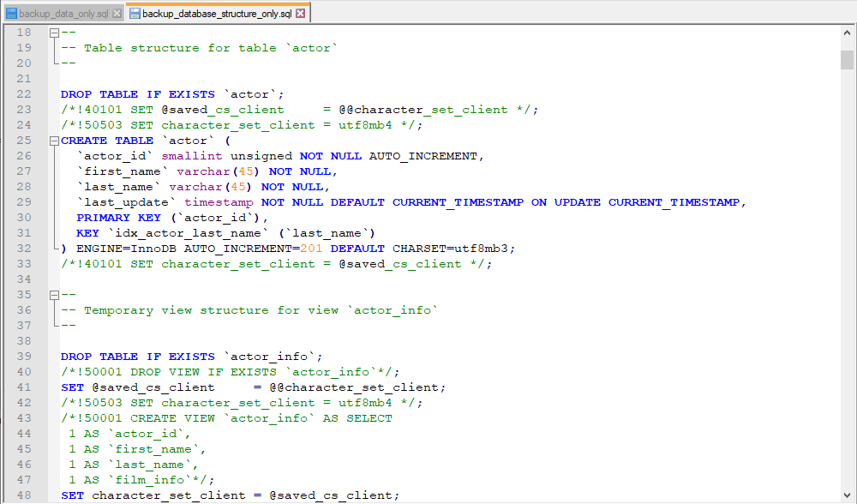
Task: Click the vertical scrollbar thumb
Action: 848,60
